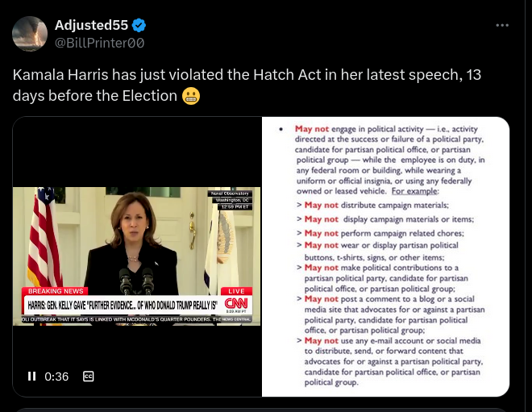Open the @BillPrinter00 handle
Image resolution: width=532 pixels, height=412 pixels.
click(99, 43)
